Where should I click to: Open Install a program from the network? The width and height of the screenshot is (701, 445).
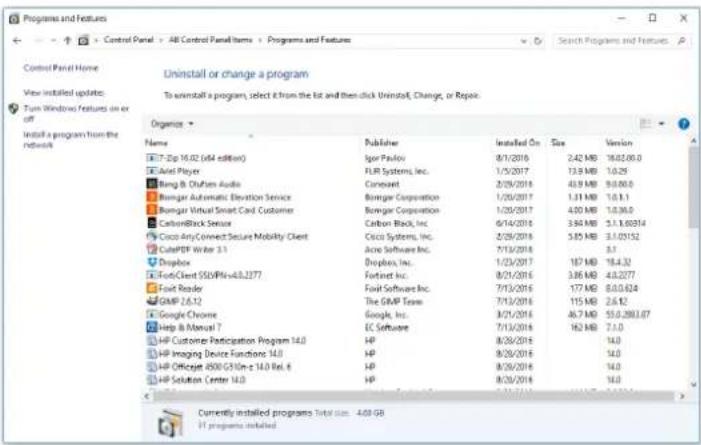pyautogui.click(x=71, y=140)
